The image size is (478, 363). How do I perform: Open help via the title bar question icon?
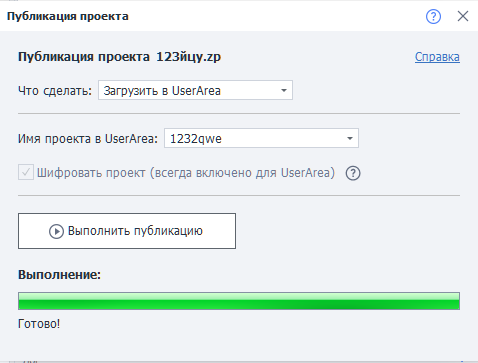point(433,16)
